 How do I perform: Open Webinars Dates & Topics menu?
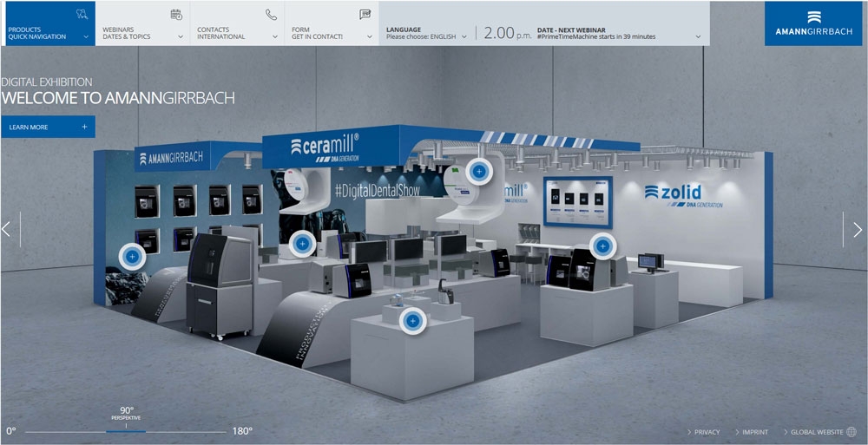[142, 23]
